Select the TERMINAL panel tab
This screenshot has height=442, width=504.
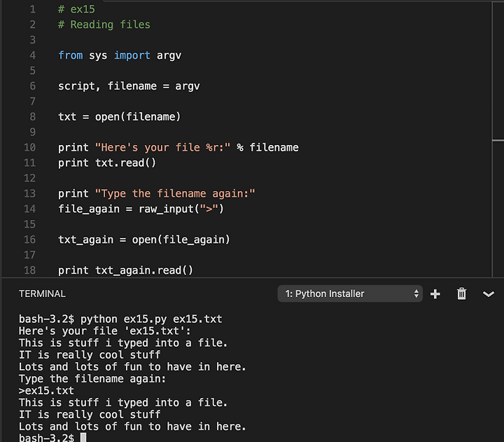tap(42, 293)
